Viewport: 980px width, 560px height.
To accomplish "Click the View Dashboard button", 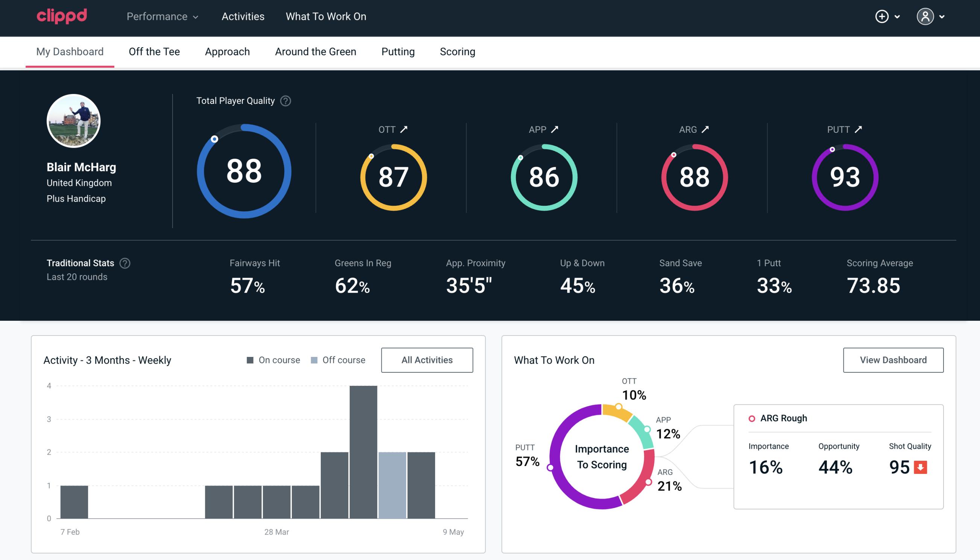I will pos(893,360).
